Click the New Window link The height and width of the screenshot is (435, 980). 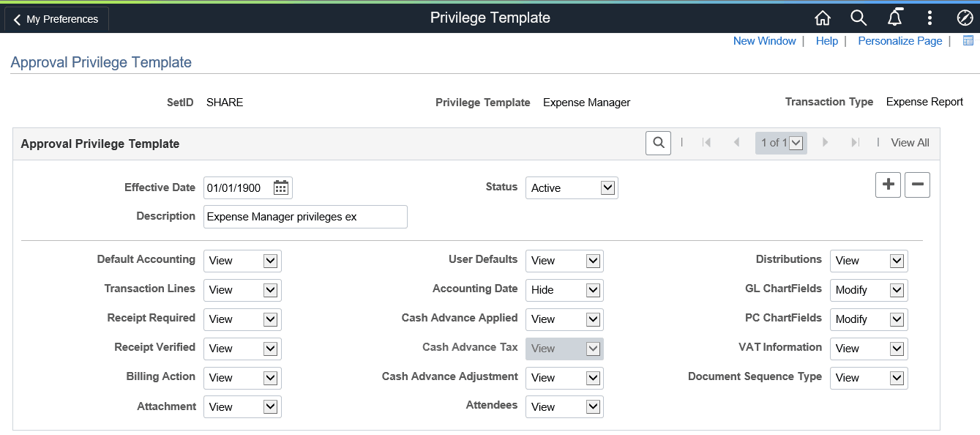click(x=764, y=41)
